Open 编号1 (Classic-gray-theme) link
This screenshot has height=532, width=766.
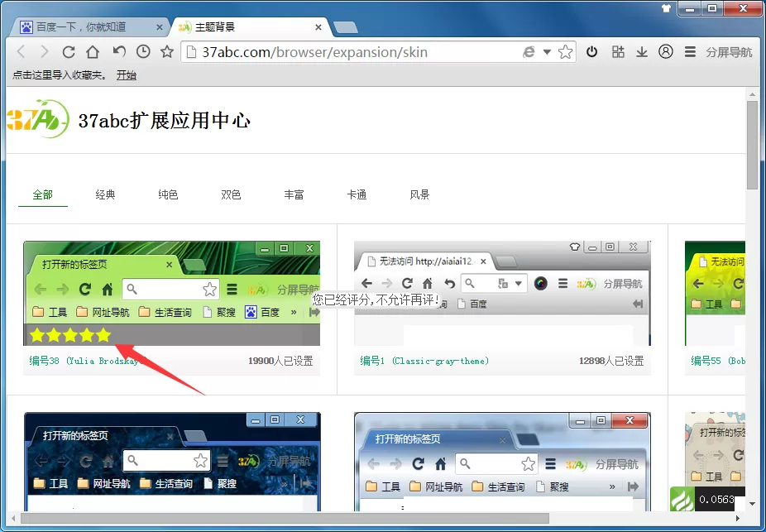424,361
